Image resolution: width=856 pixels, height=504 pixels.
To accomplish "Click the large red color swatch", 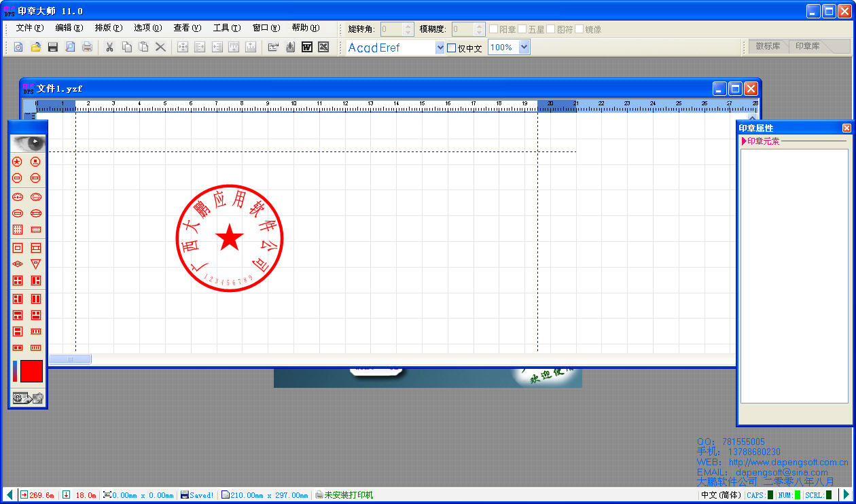I will [x=31, y=371].
